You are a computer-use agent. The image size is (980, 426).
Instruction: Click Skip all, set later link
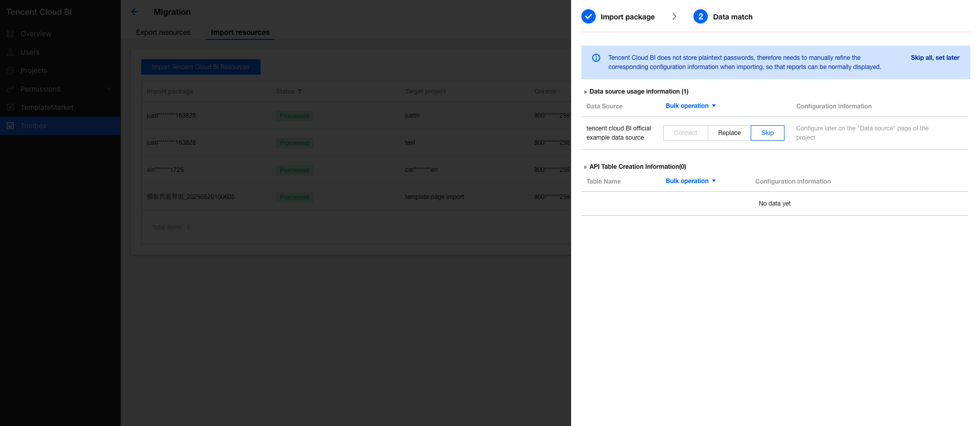pyautogui.click(x=934, y=58)
